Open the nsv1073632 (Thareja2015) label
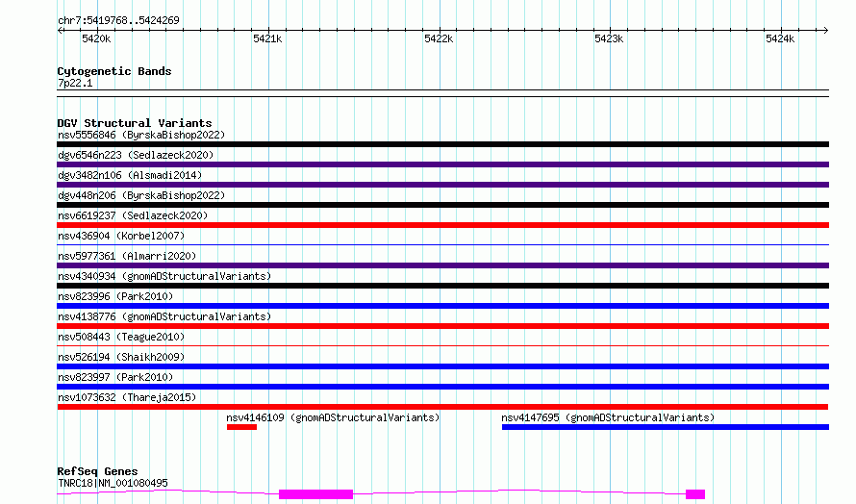 [127, 397]
